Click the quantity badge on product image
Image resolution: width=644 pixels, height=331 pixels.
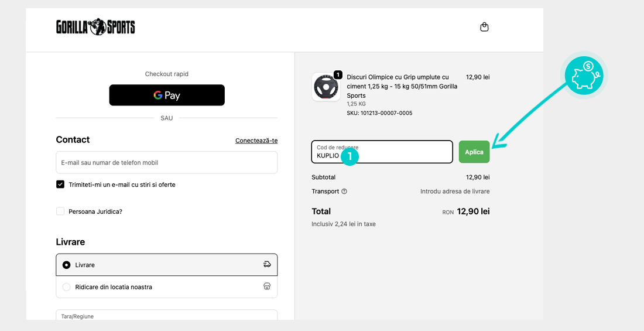(x=338, y=75)
